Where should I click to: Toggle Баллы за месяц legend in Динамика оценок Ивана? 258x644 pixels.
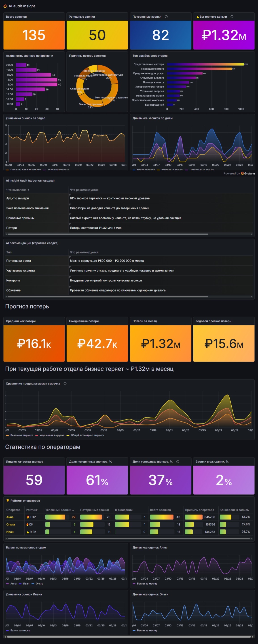pos(18,631)
